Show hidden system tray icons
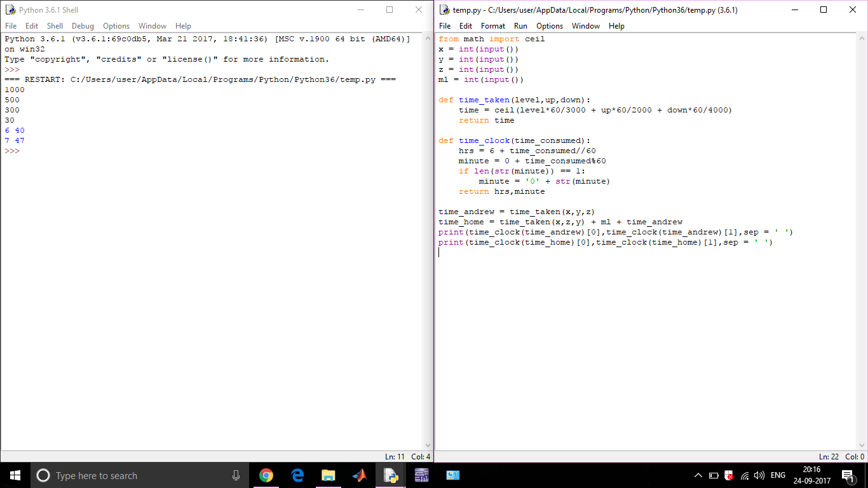 coord(698,475)
